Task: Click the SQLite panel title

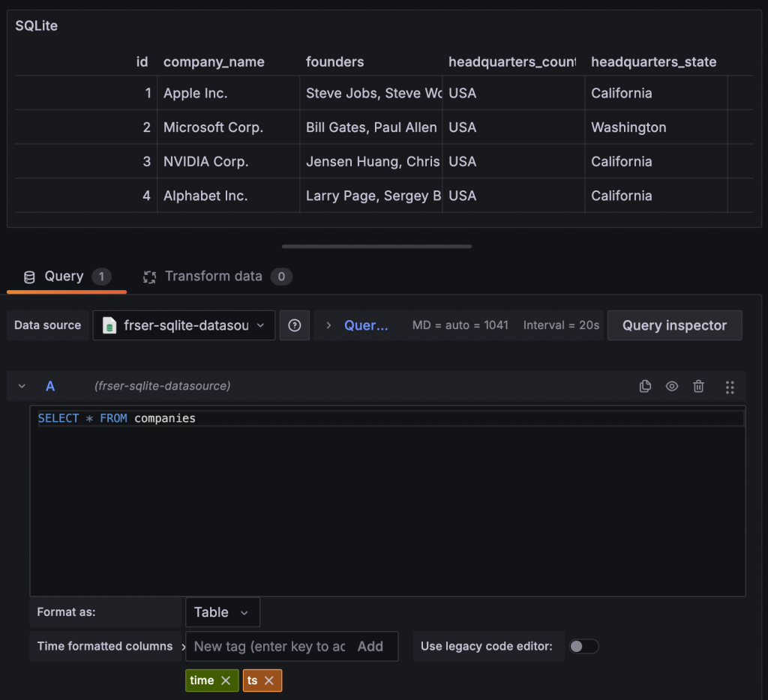Action: click(36, 25)
